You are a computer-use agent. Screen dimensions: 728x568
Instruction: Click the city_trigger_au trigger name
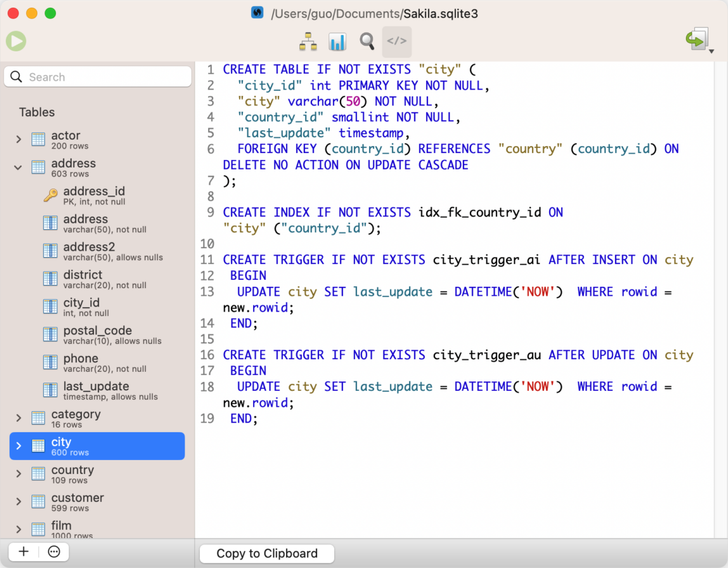coord(486,355)
